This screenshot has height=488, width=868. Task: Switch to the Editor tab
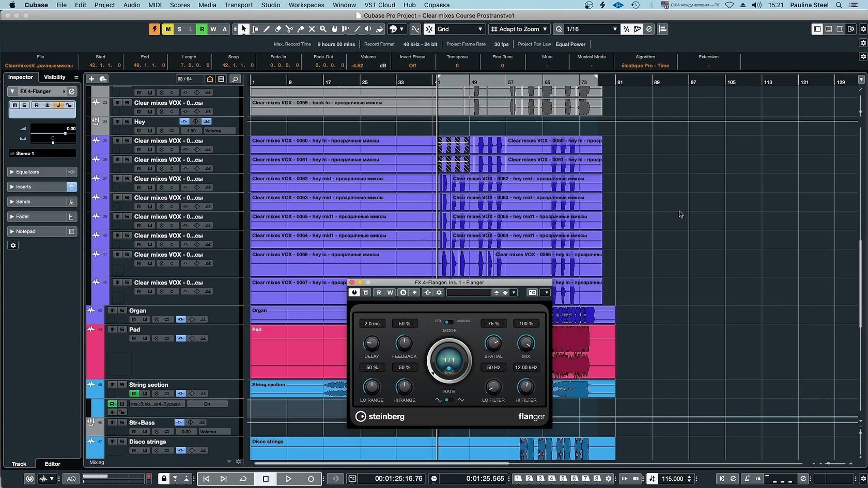pos(52,464)
